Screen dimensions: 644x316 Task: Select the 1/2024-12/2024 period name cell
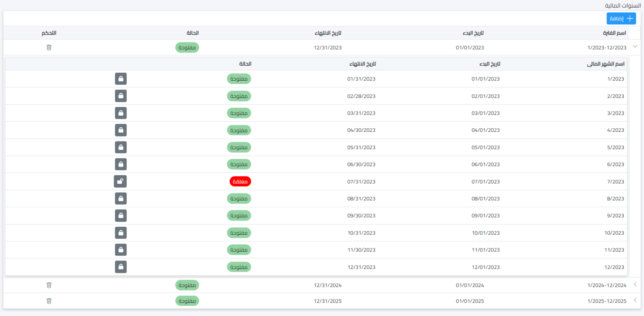coord(607,285)
